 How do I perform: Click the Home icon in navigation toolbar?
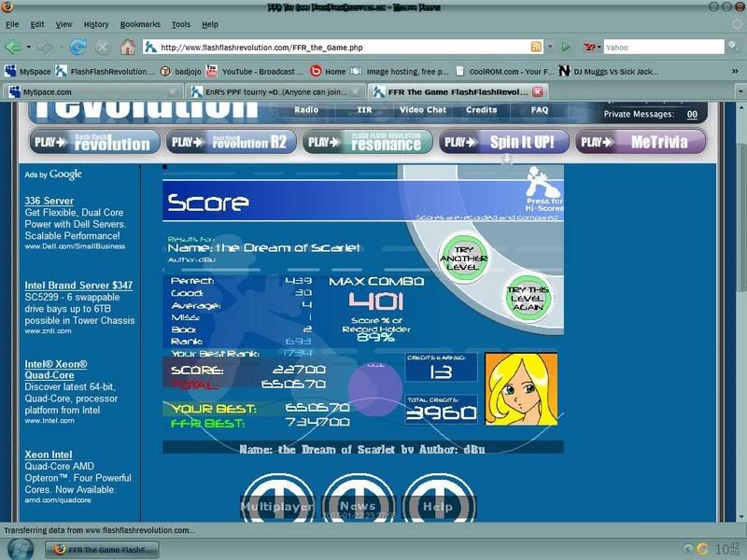tap(127, 46)
